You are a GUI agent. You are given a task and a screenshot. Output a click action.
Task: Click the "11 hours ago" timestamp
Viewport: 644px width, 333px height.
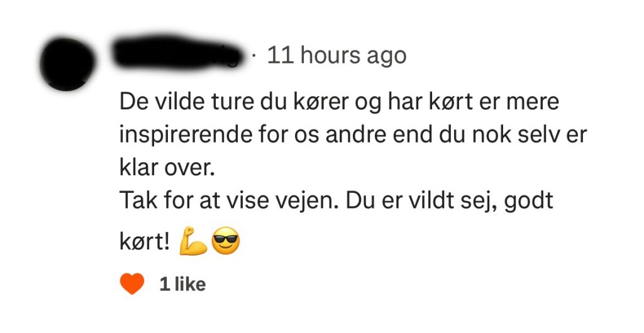click(337, 55)
